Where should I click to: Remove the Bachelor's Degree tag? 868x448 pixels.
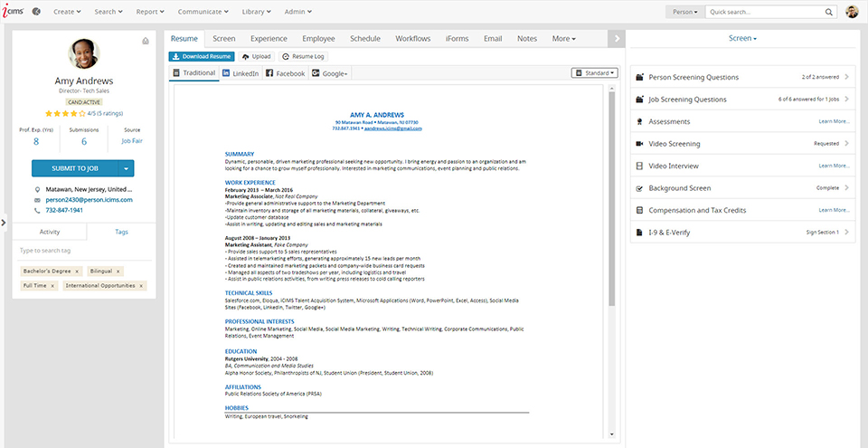[77, 272]
